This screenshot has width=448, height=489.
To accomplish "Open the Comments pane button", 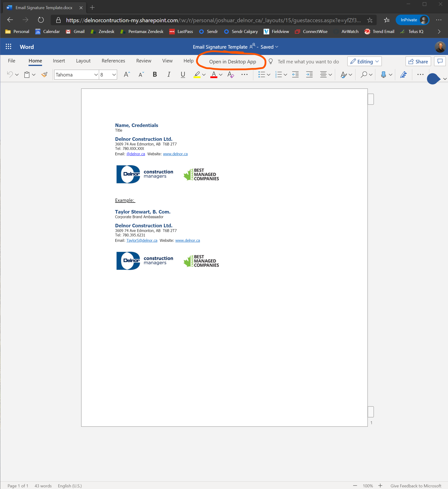I will click(x=440, y=61).
